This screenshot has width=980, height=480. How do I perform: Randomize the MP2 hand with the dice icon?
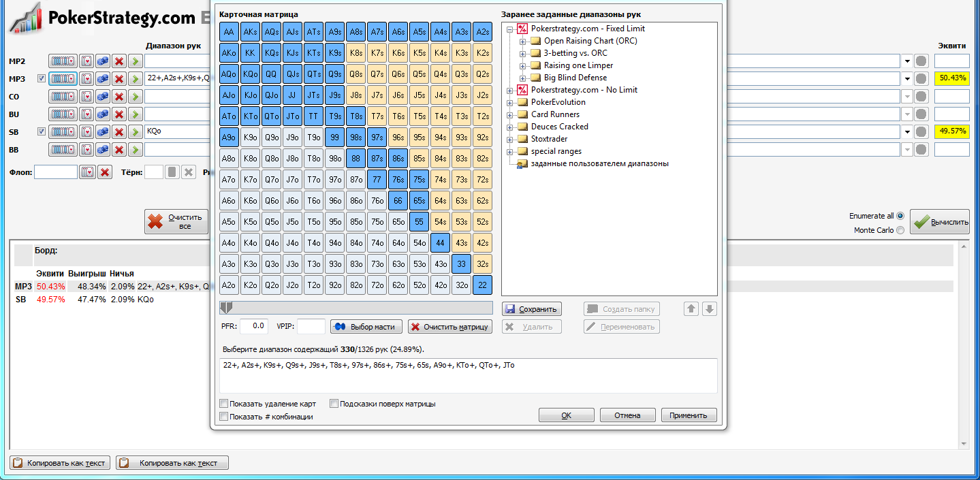(x=103, y=61)
